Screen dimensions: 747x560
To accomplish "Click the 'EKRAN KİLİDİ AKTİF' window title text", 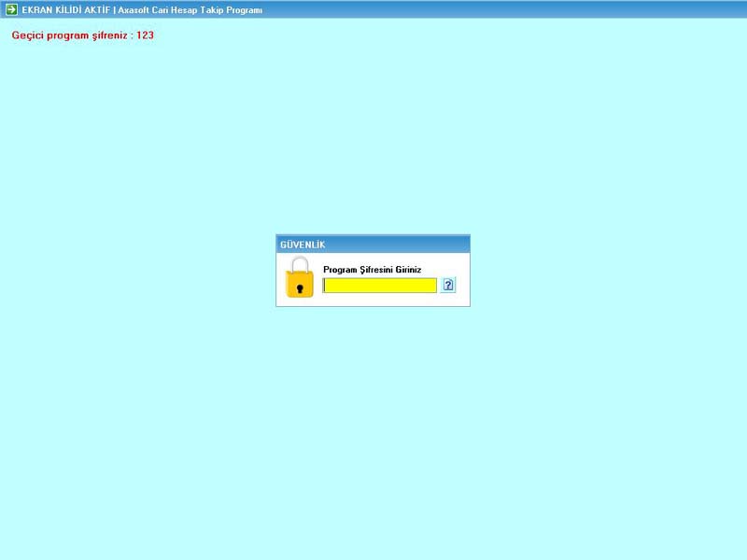I will (65, 10).
